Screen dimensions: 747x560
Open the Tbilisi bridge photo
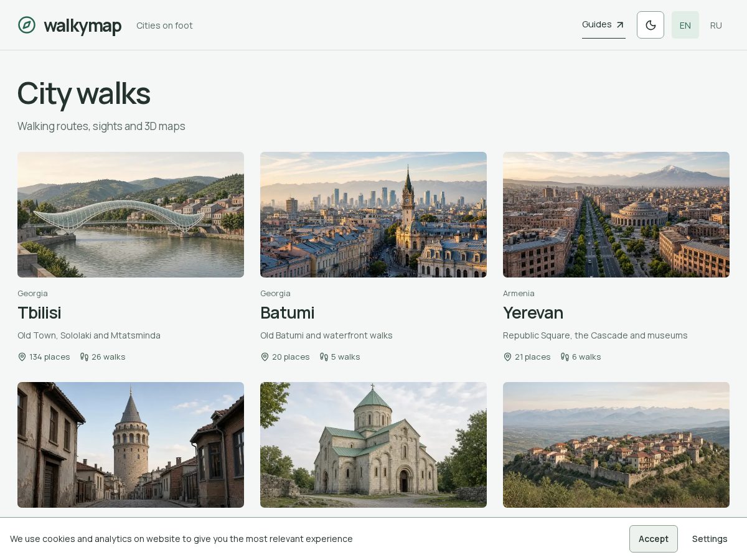click(x=131, y=215)
